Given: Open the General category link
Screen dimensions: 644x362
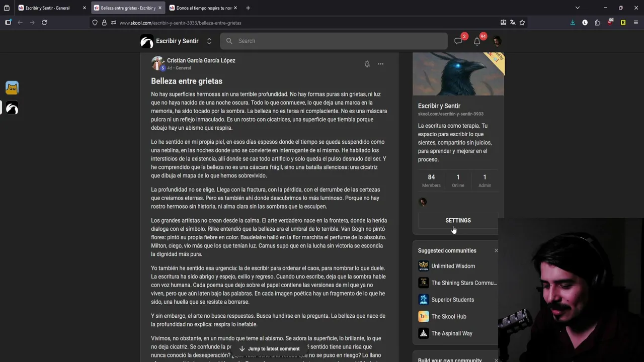Looking at the screenshot, I should coord(183,68).
